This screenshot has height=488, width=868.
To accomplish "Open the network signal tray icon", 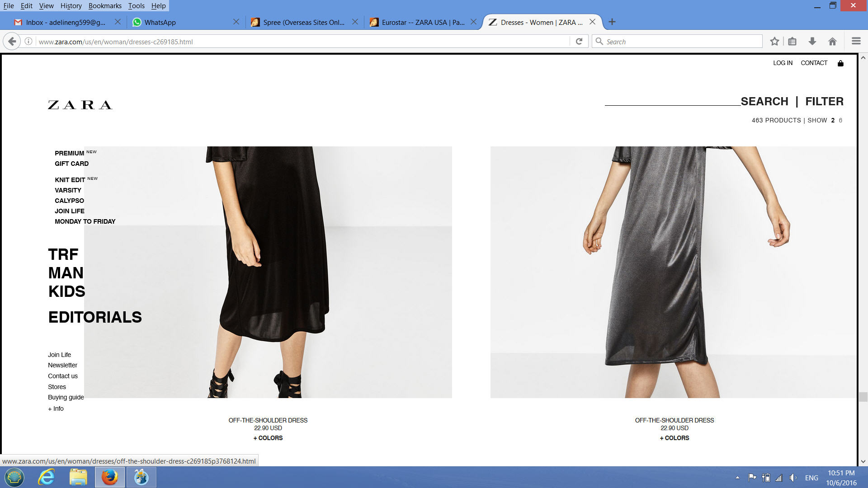I will (779, 478).
